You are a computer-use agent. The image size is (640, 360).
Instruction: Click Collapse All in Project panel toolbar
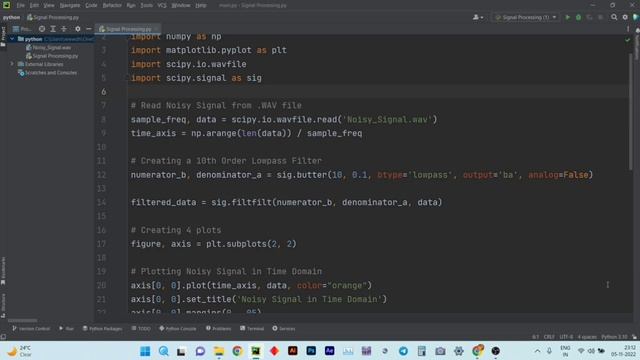[64, 29]
